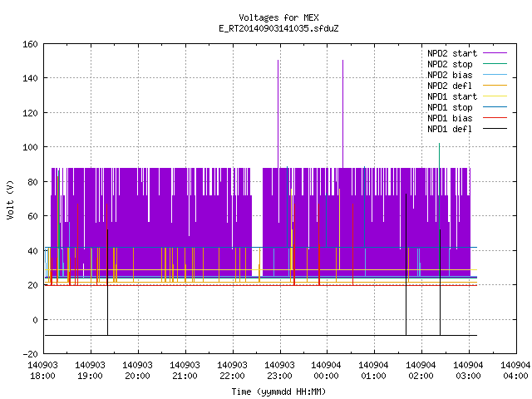Viewport: 532px width, 399px height.
Task: Click the red line sample beside NPD1 bias
Action: pyautogui.click(x=495, y=118)
